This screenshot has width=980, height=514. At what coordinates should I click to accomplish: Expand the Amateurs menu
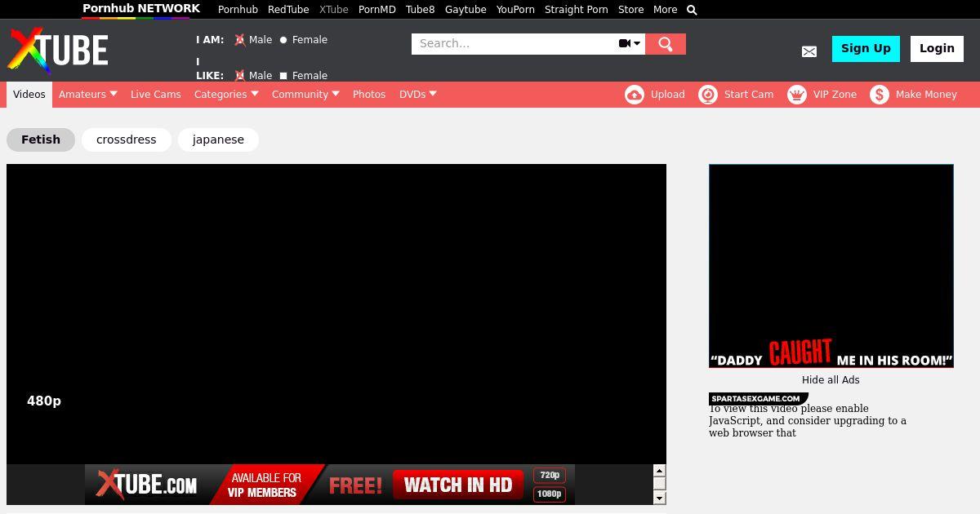click(x=88, y=95)
